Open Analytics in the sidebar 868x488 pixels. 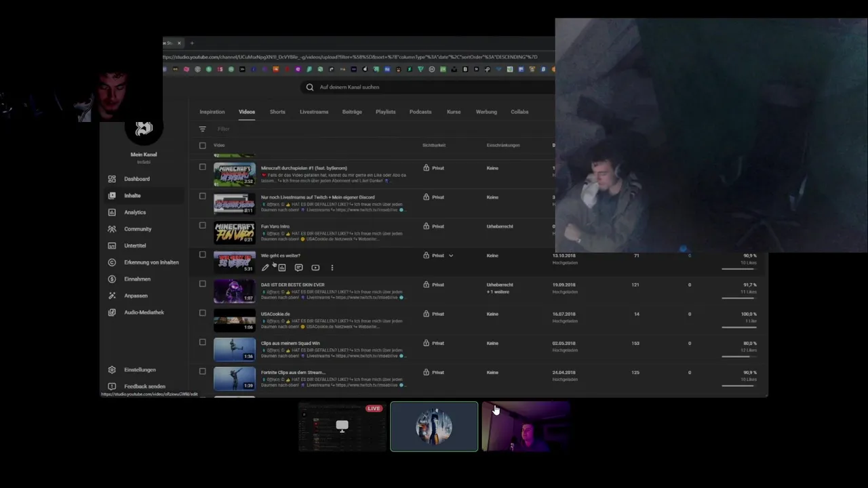click(x=134, y=212)
